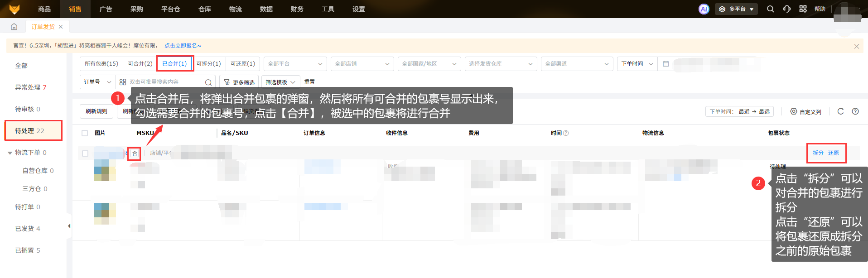Viewport: 868px width, 278px height.
Task: Check the first package row checkbox
Action: pyautogui.click(x=85, y=153)
